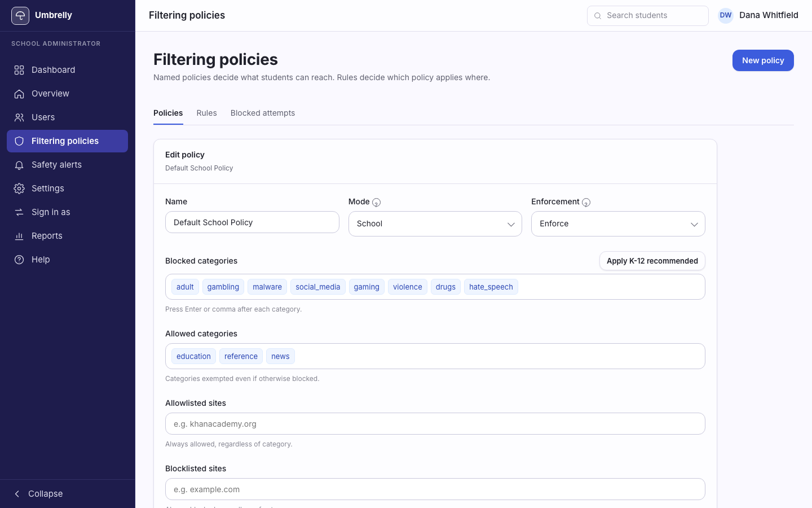Click the malware blocked category tag
This screenshot has width=812, height=508.
tap(267, 287)
